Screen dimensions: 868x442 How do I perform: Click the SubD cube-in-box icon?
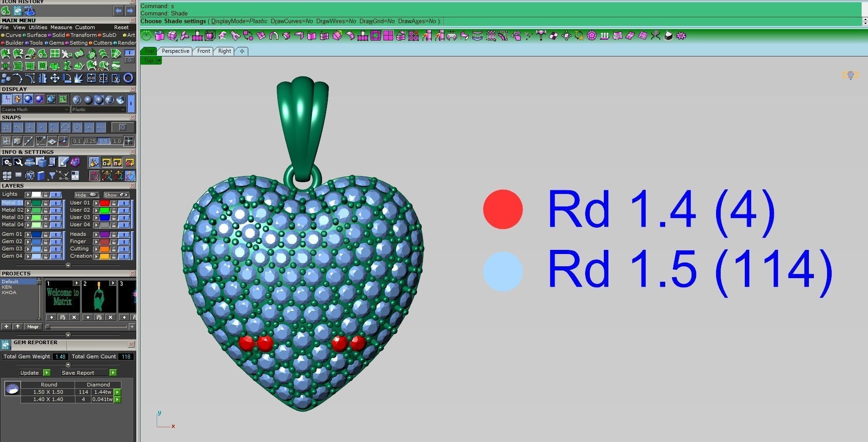pos(210,36)
